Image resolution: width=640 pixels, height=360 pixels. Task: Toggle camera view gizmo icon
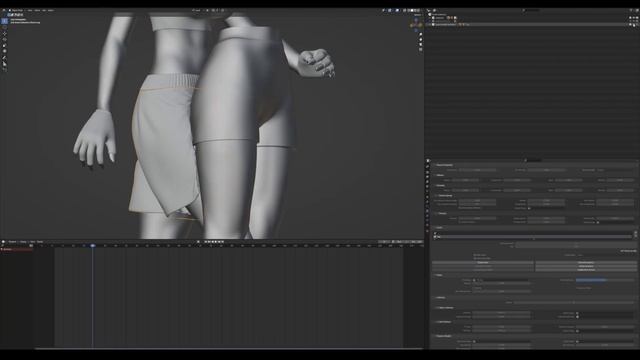(420, 44)
